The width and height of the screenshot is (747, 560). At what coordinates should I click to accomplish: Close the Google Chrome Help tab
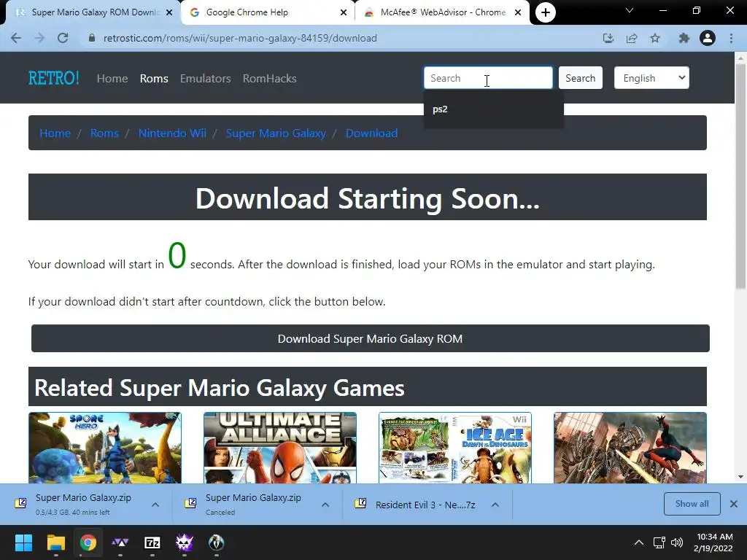(x=344, y=13)
